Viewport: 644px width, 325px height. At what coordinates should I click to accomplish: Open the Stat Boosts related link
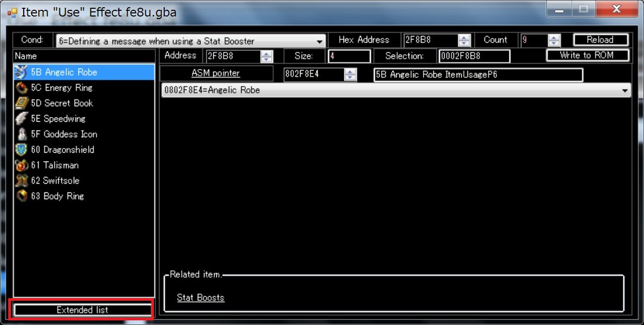pos(200,298)
